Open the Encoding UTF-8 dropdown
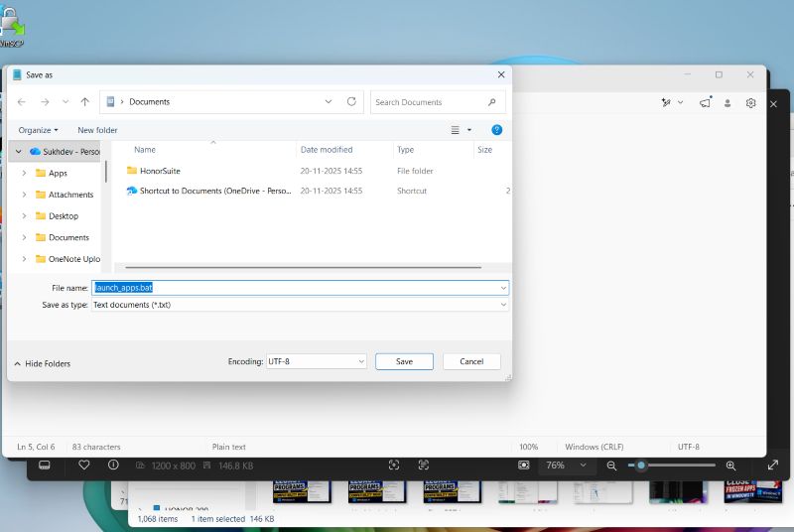This screenshot has width=794, height=532. 317,361
